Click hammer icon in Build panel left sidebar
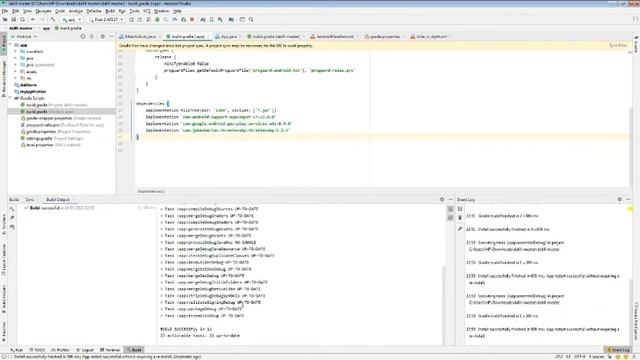 [x=12, y=209]
